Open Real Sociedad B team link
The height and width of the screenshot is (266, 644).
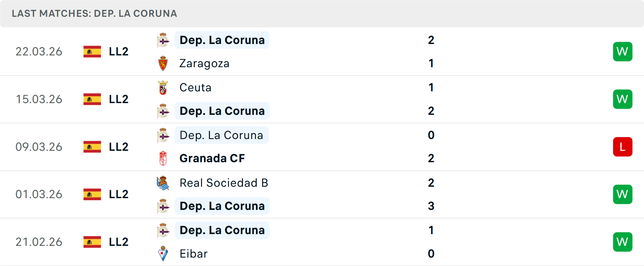[x=224, y=183]
